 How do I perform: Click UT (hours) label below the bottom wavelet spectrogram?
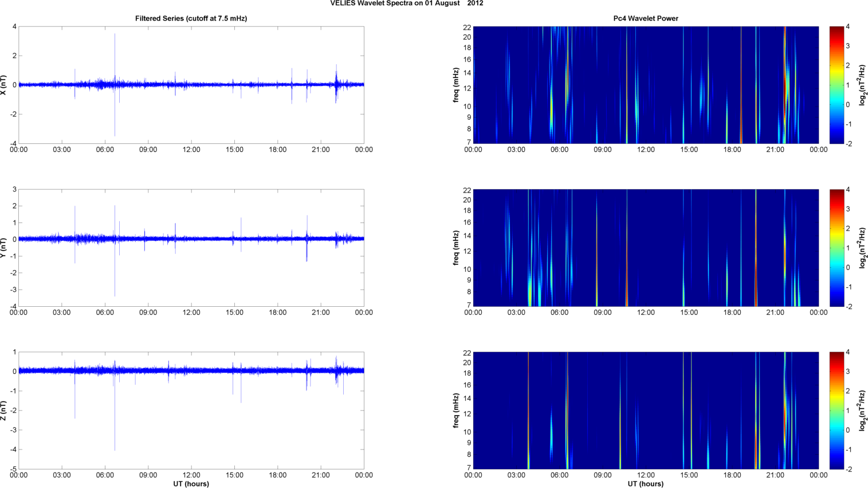coord(646,484)
